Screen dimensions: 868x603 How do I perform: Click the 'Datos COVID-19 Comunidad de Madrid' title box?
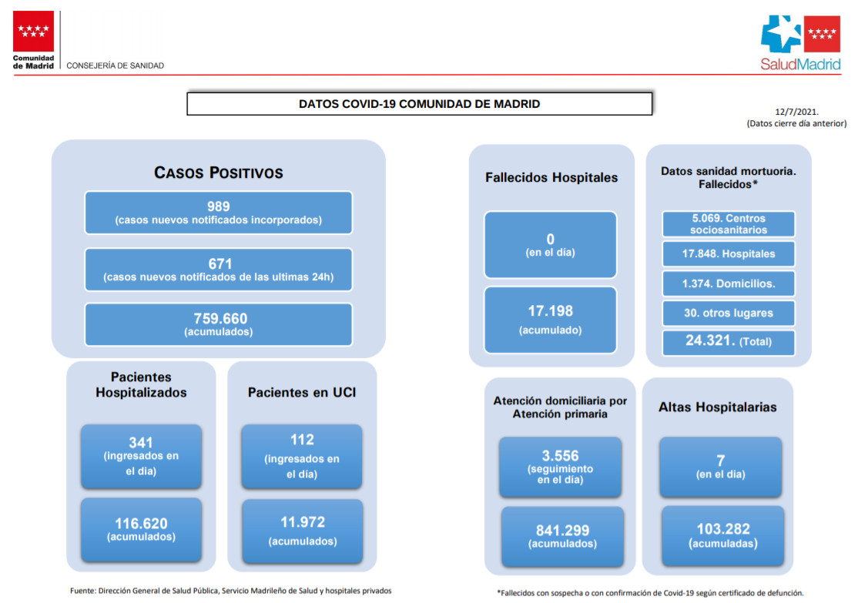pyautogui.click(x=419, y=104)
